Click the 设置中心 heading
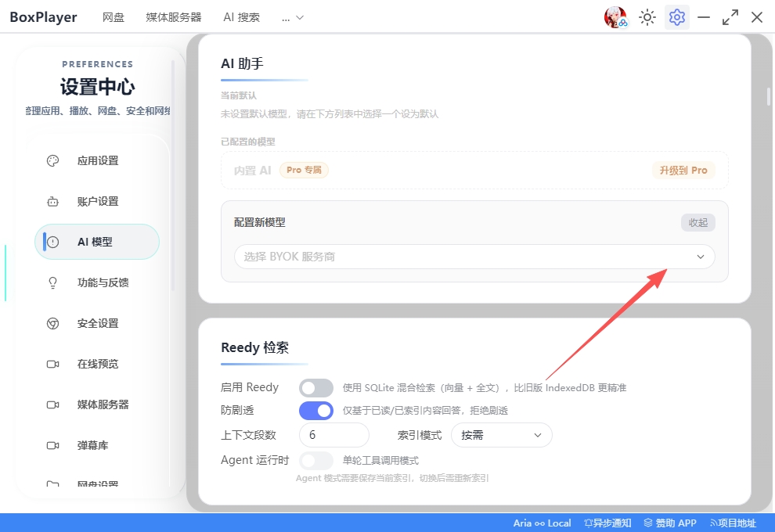The image size is (775, 532). click(x=97, y=87)
